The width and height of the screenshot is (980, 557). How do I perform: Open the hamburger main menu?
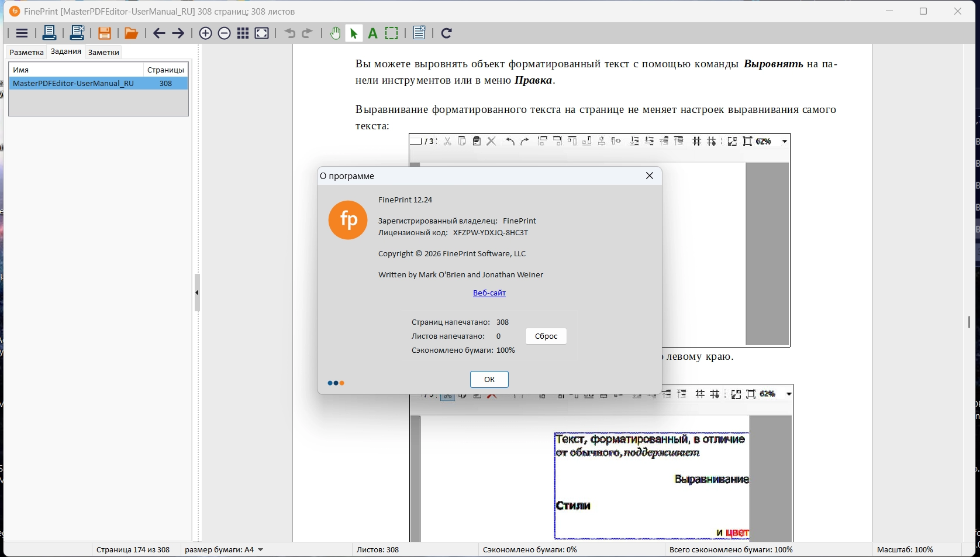[x=22, y=33]
